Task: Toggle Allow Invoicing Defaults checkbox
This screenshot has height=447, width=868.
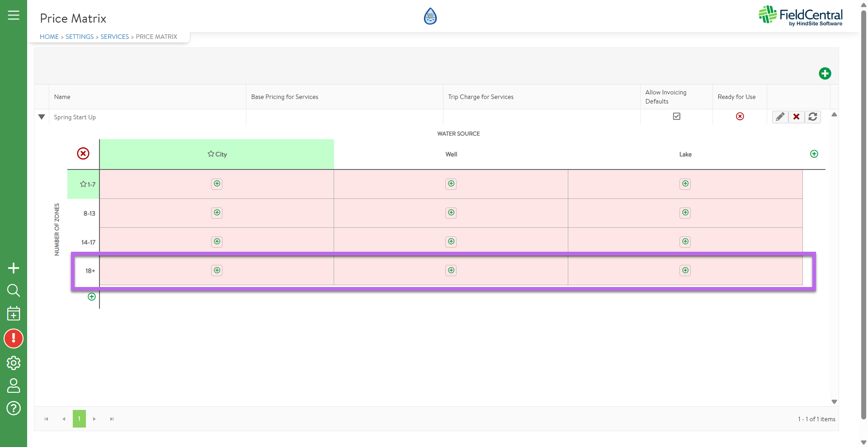Action: click(x=676, y=117)
